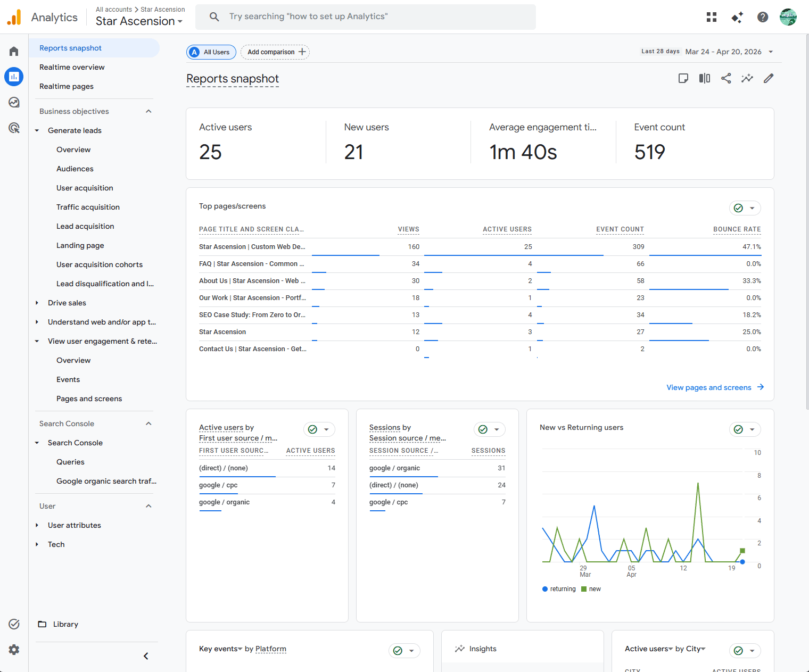Open the Home icon in left rail

(14, 51)
